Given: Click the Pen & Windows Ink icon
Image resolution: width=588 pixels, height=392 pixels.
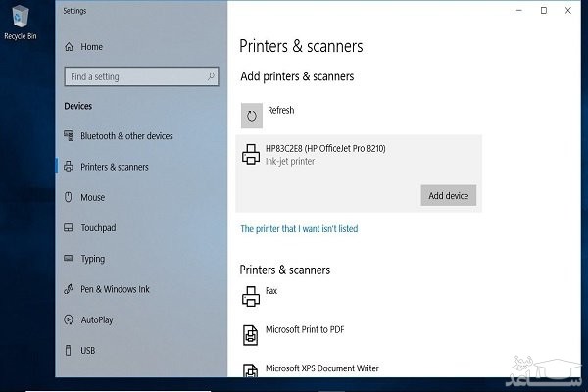Looking at the screenshot, I should 69,289.
